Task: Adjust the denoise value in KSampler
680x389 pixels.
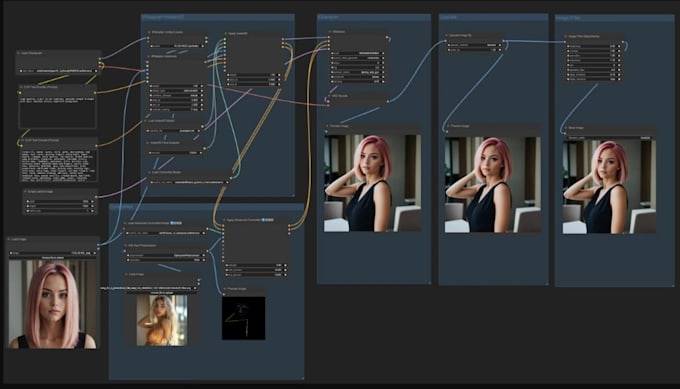Action: click(x=357, y=82)
